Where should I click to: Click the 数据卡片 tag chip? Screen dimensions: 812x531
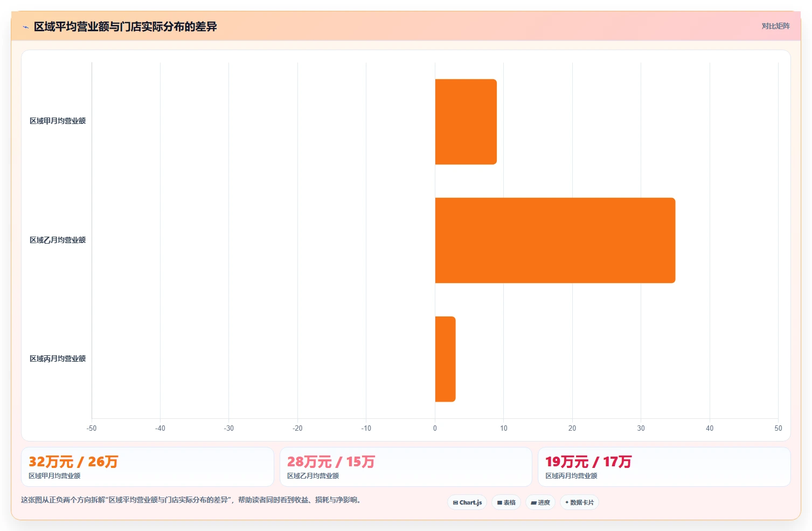(579, 502)
